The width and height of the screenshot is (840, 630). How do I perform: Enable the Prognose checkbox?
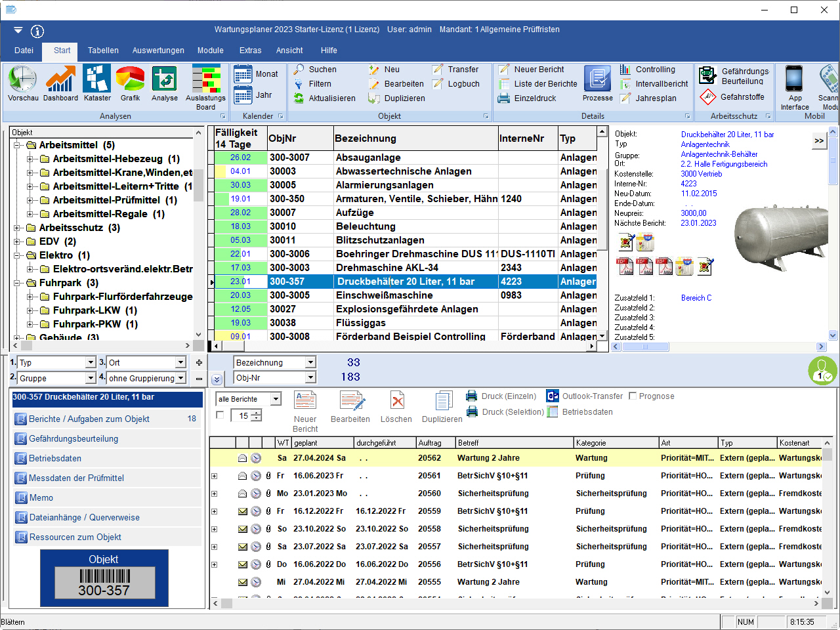pos(633,396)
